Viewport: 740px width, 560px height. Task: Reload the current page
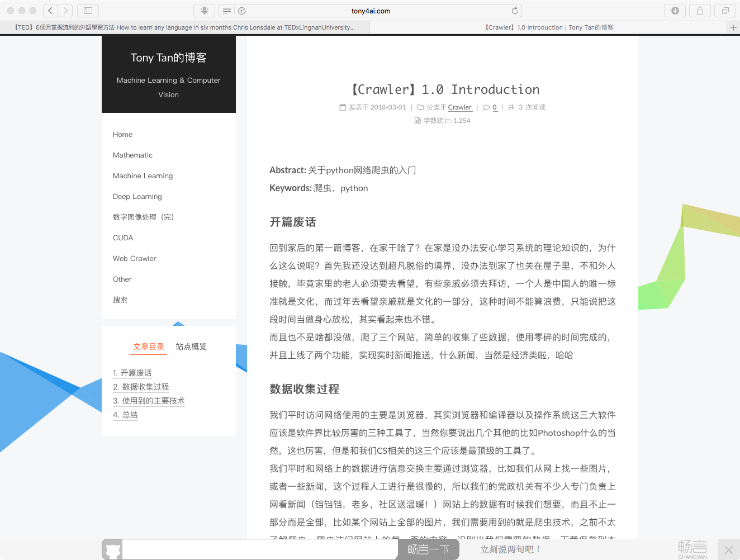515,11
